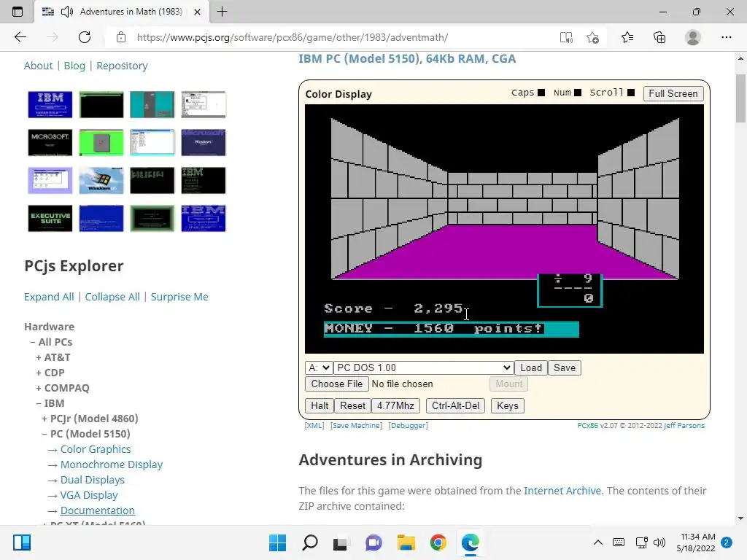Open the Monochrome Display tree link

pos(112,464)
